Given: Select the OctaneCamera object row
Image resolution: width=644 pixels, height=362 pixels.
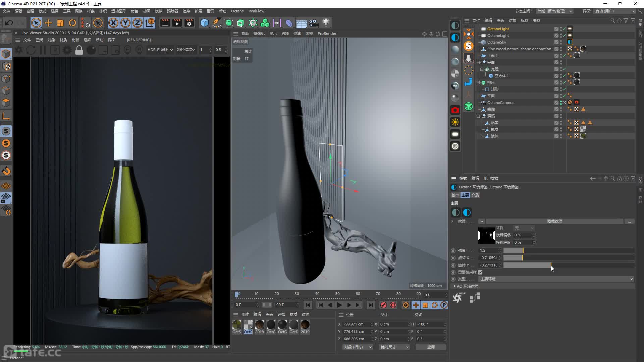Looking at the screenshot, I should coord(500,103).
